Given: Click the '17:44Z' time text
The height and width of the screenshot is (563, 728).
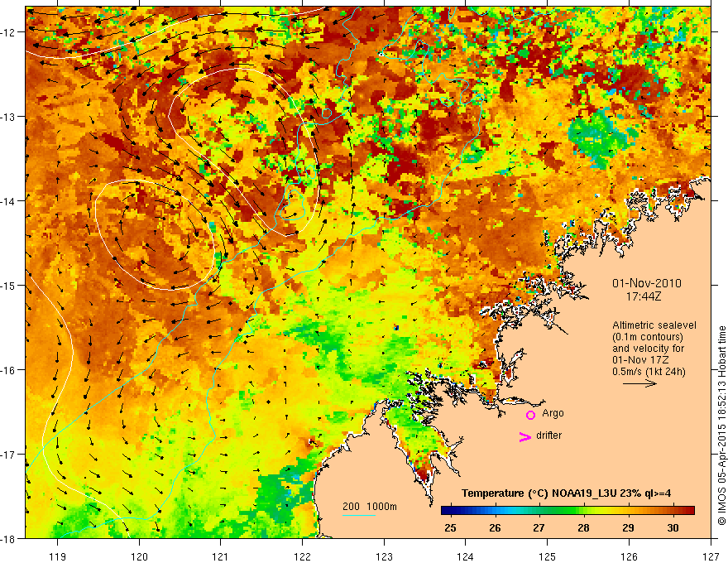Looking at the screenshot, I should 643,296.
